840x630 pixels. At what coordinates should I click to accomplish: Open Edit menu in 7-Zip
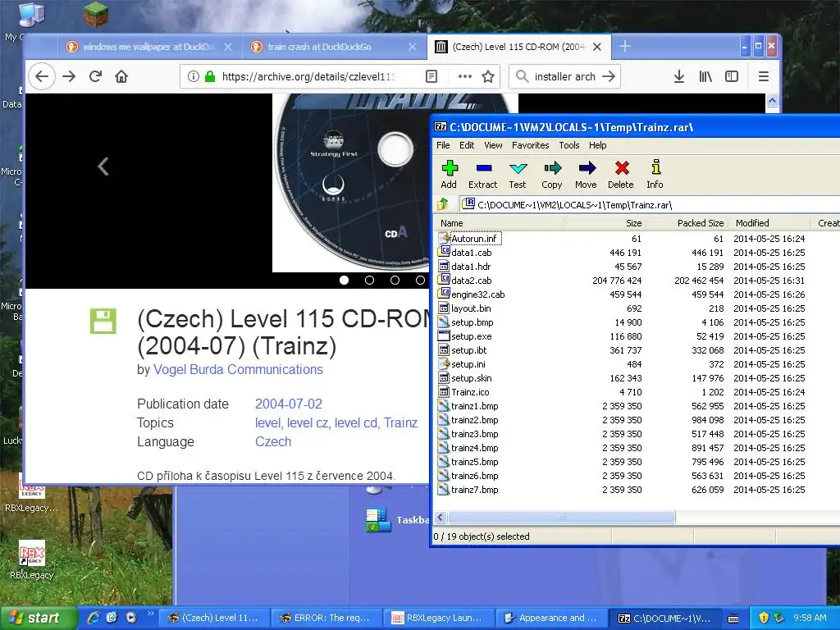pos(467,145)
